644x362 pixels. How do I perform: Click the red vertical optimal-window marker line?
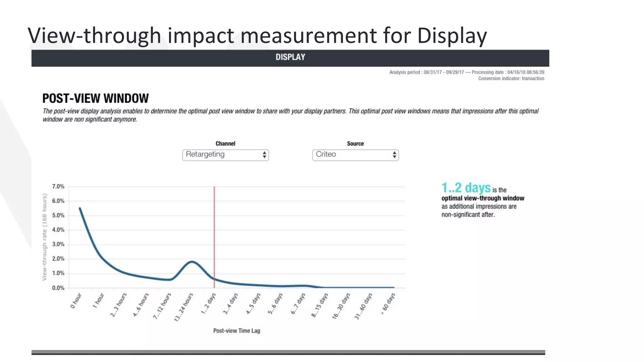coord(214,237)
